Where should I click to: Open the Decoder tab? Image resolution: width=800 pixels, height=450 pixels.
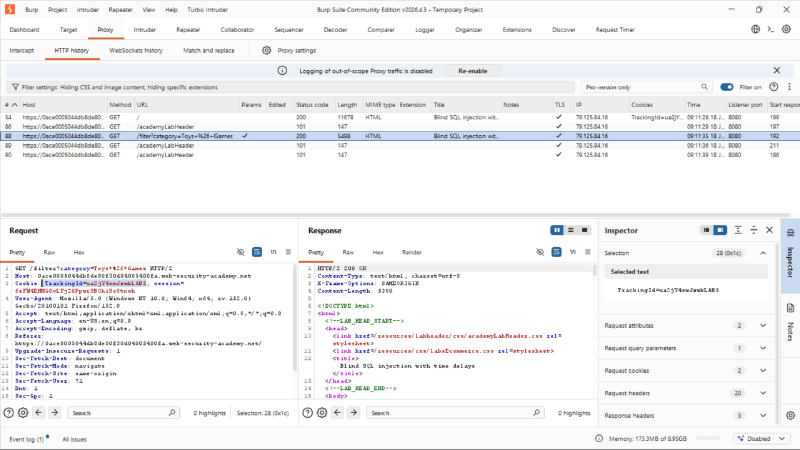335,30
